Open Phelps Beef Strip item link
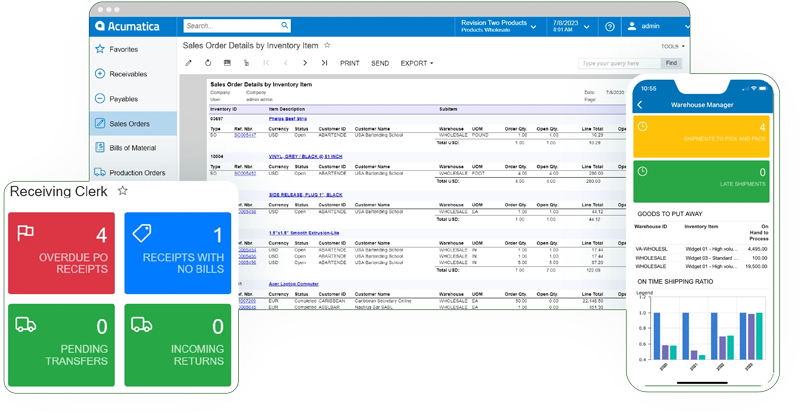The height and width of the screenshot is (414, 800). coord(288,118)
